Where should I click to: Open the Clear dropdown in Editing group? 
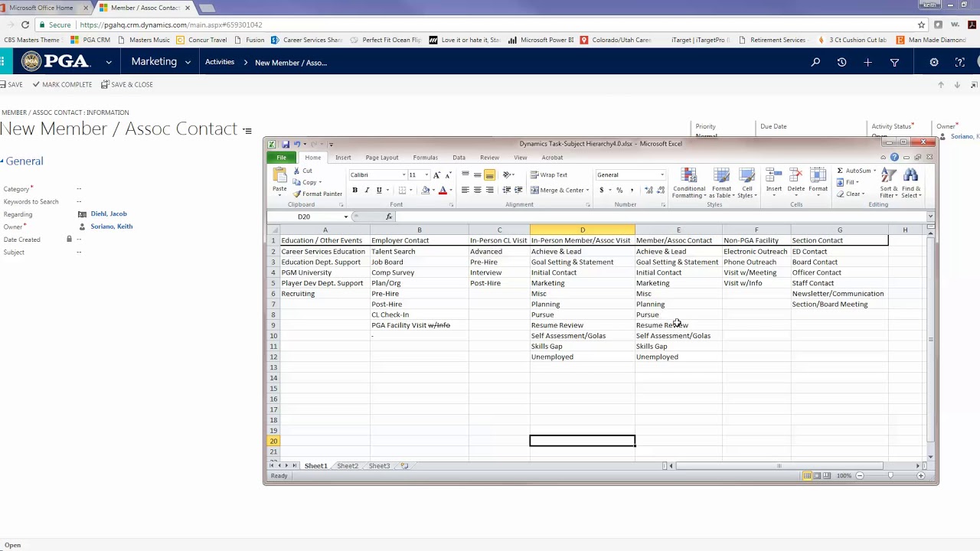point(851,194)
